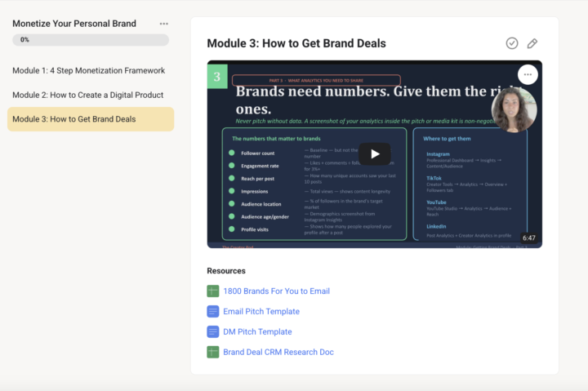This screenshot has height=391, width=588.
Task: Click the Resources section heading
Action: coord(226,271)
